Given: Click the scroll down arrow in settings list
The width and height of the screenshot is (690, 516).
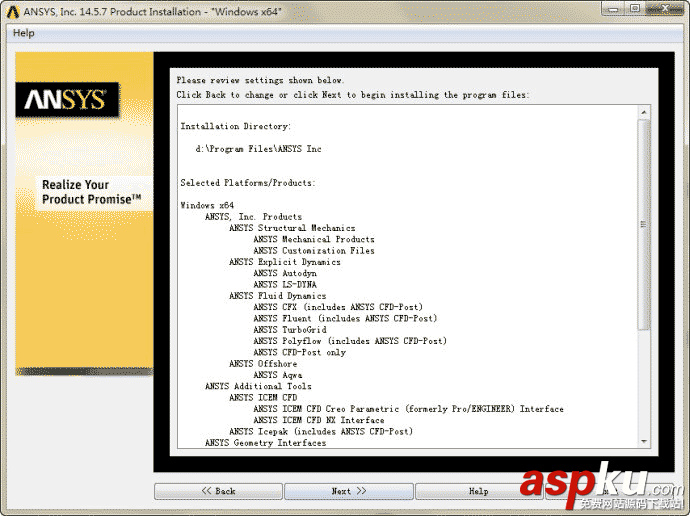Looking at the screenshot, I should pyautogui.click(x=644, y=441).
